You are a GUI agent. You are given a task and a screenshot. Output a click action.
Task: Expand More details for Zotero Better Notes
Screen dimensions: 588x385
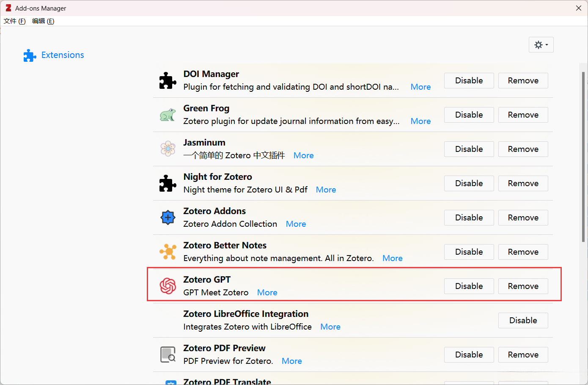click(392, 258)
